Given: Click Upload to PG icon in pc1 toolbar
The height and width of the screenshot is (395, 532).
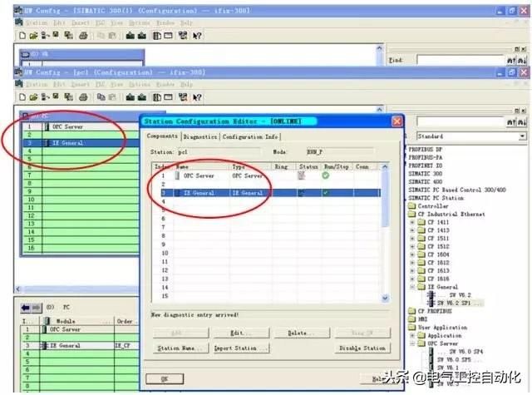Looking at the screenshot, I should pos(142,97).
